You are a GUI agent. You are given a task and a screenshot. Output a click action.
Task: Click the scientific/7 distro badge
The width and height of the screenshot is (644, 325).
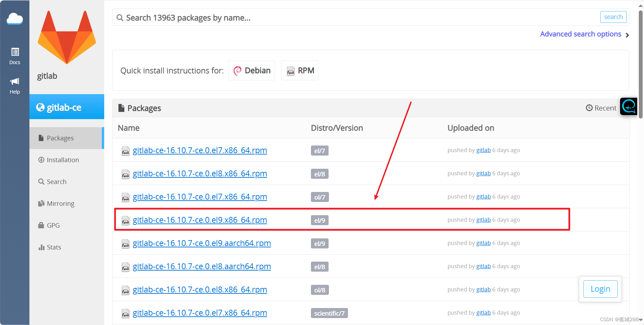click(329, 313)
